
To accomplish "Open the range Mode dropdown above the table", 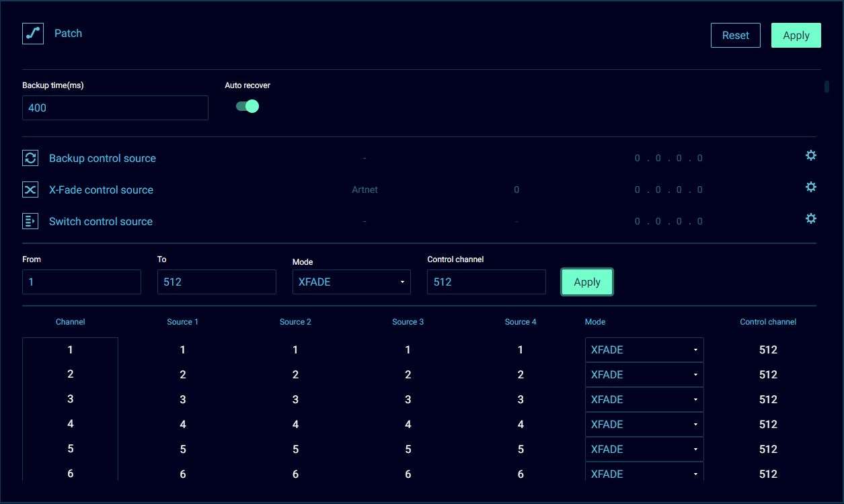I will pyautogui.click(x=351, y=282).
